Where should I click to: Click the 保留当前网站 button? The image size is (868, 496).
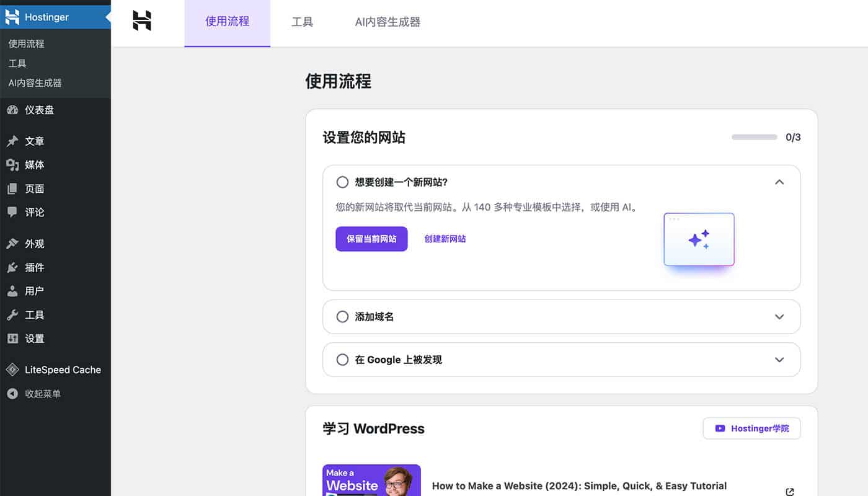click(371, 239)
